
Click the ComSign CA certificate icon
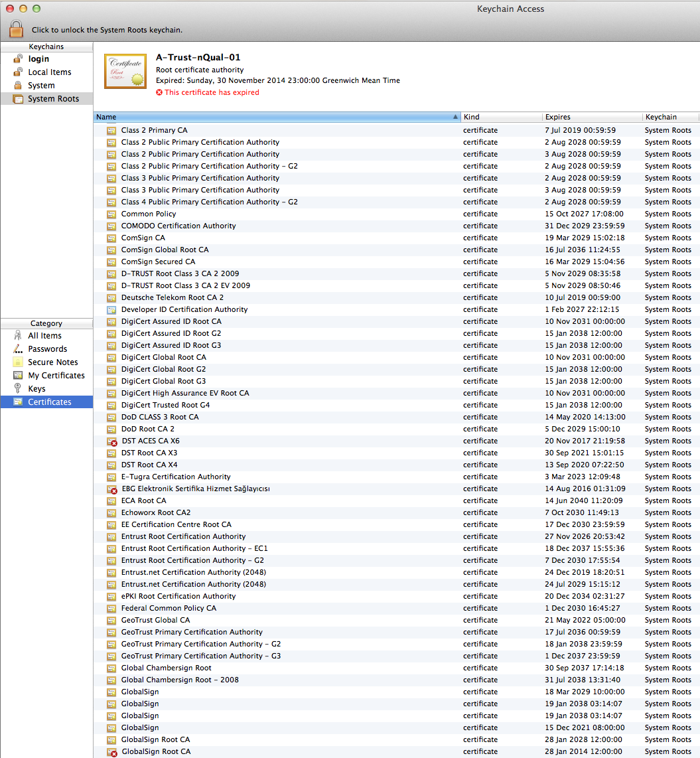click(x=111, y=238)
